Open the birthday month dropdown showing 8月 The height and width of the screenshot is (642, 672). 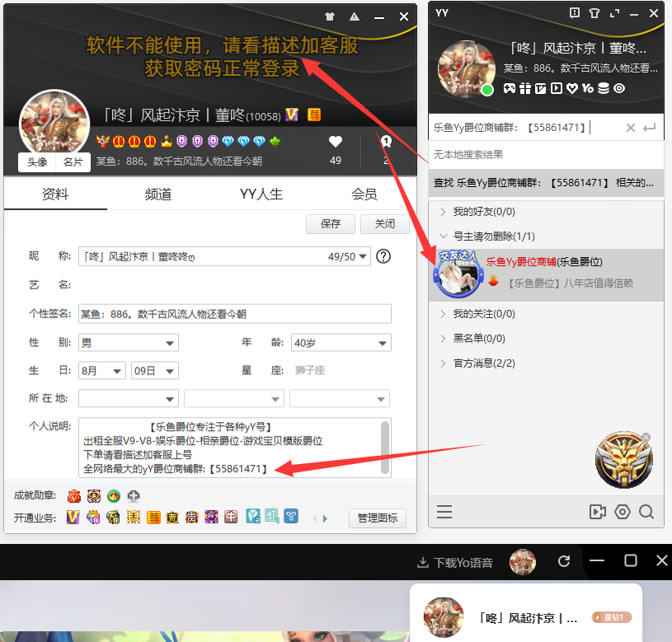[x=102, y=371]
